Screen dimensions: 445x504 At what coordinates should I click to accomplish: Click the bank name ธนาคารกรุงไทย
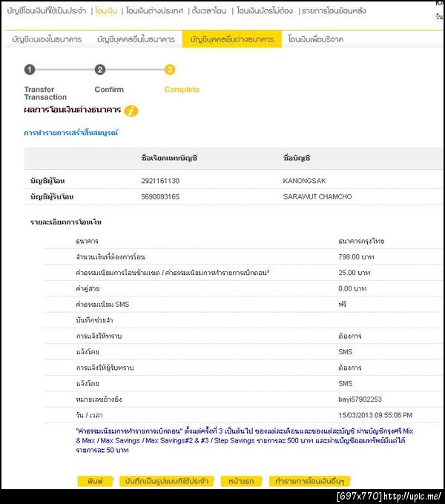[x=361, y=241]
